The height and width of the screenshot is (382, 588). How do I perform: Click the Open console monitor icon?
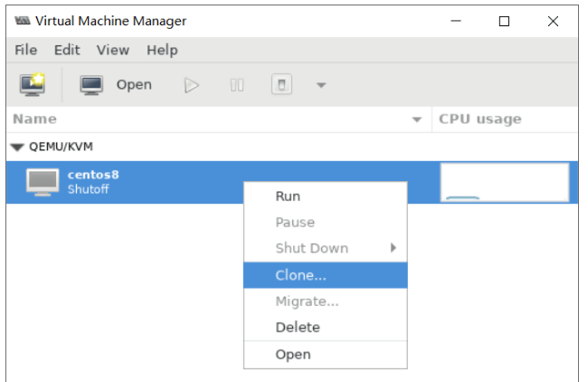(x=91, y=85)
